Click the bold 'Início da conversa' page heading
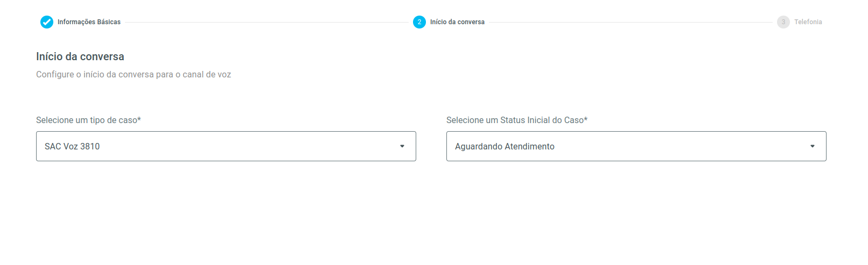The image size is (868, 265). click(x=80, y=56)
